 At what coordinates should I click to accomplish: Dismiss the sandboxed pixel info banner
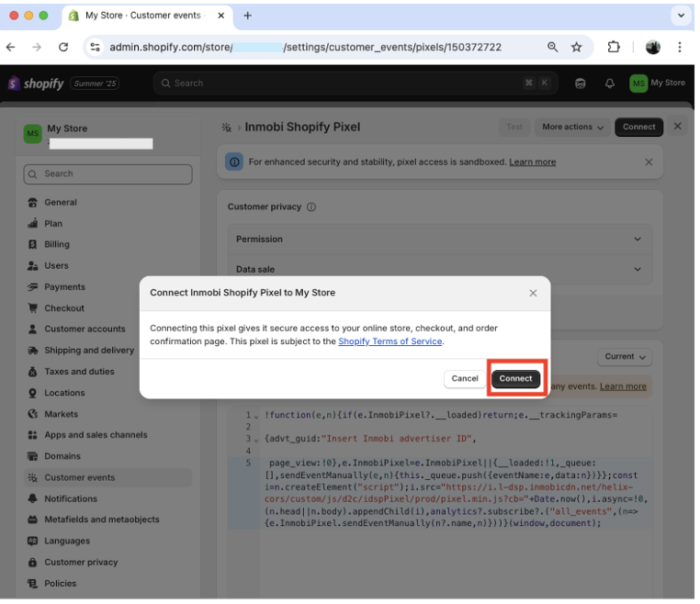point(649,162)
